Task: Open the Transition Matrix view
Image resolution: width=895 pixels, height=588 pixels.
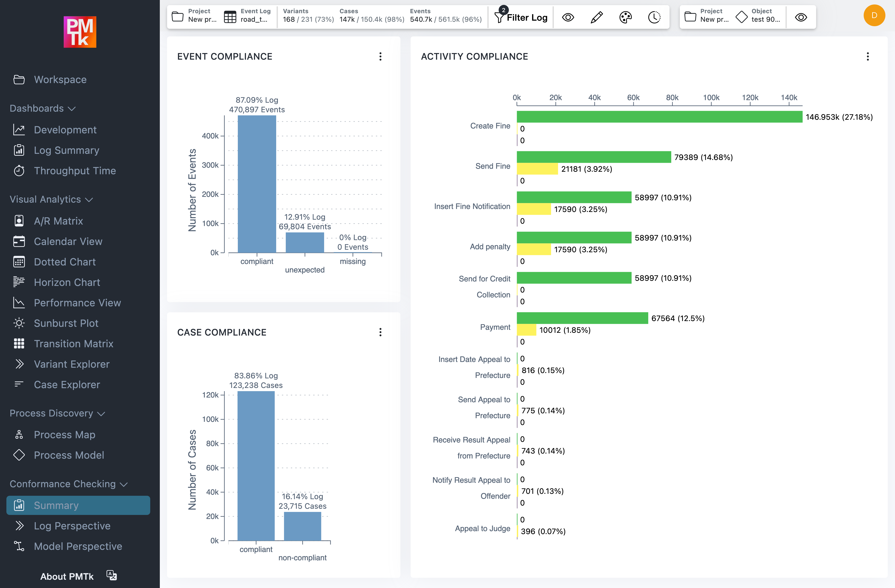Action: (x=73, y=343)
